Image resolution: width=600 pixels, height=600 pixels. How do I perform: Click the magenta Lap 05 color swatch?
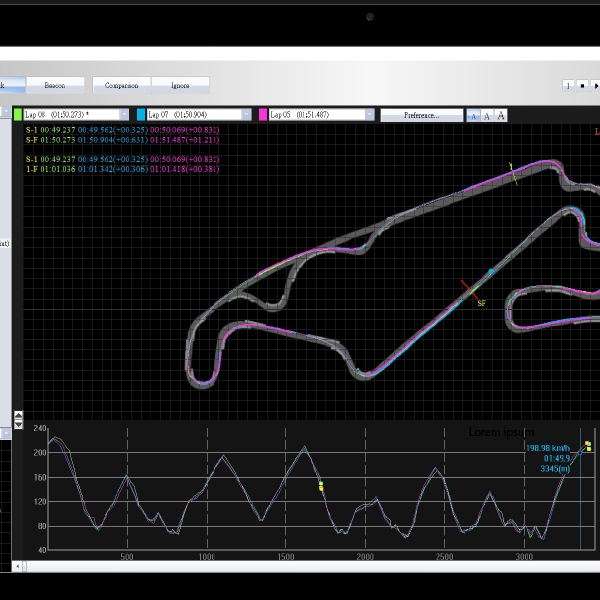tap(263, 115)
